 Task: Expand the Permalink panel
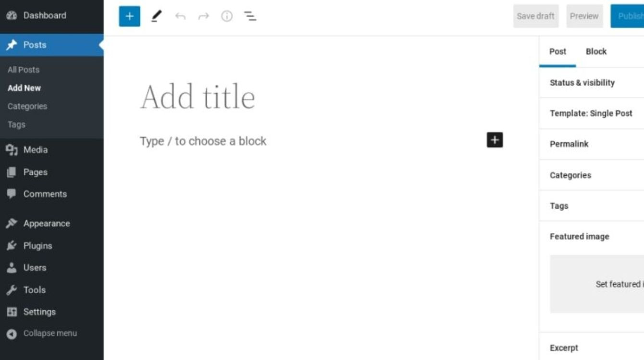pyautogui.click(x=592, y=144)
